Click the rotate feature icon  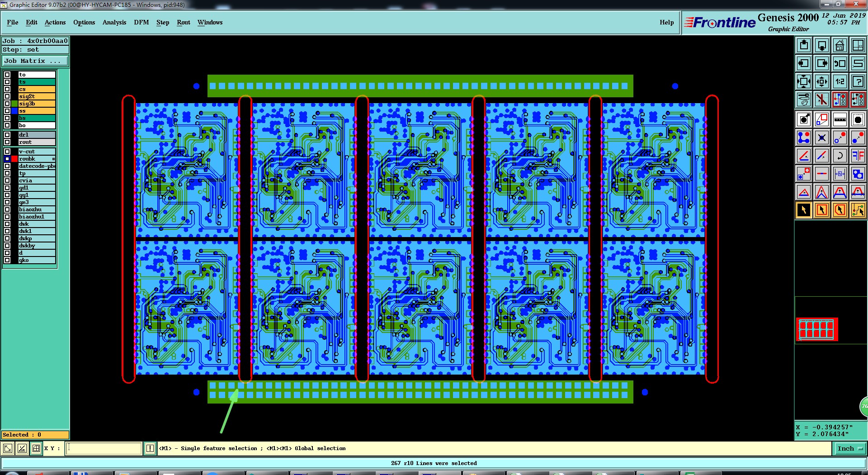pos(840,156)
